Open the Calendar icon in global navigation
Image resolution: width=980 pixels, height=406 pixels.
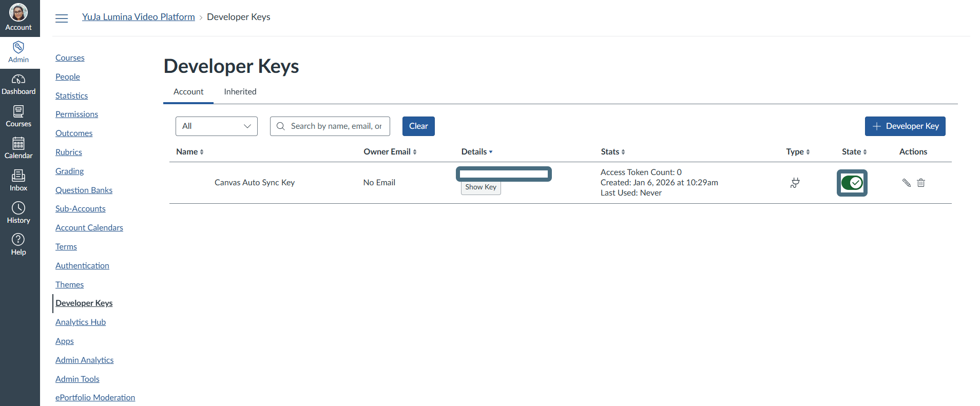(18, 143)
